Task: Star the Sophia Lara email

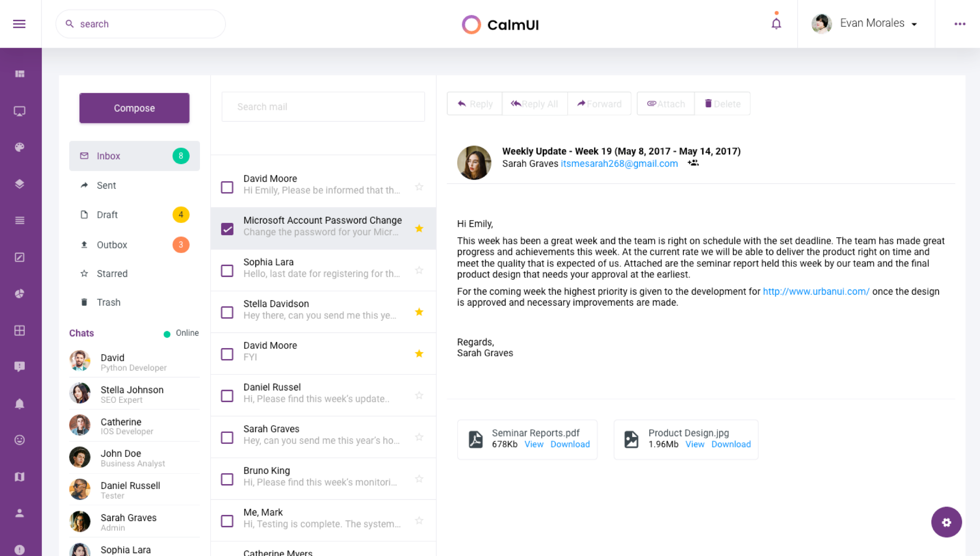Action: (x=419, y=270)
